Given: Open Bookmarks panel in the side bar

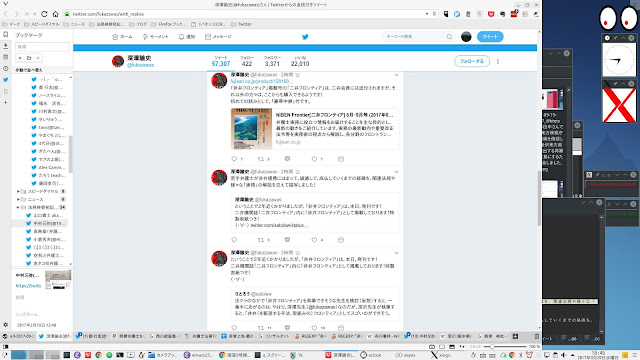Looking at the screenshot, I should 5,35.
